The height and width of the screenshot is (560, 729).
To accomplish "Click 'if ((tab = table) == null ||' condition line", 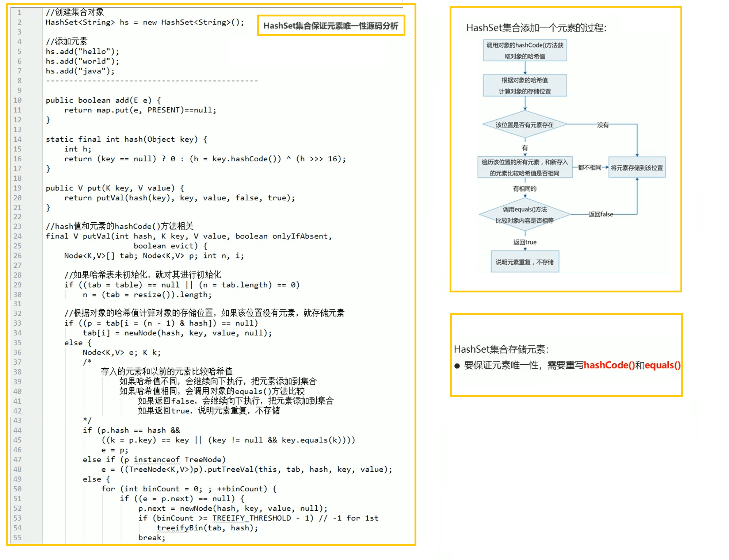I will pos(182,285).
